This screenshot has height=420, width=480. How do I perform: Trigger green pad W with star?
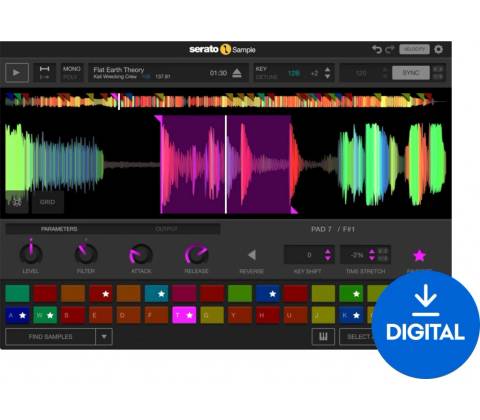[45, 315]
